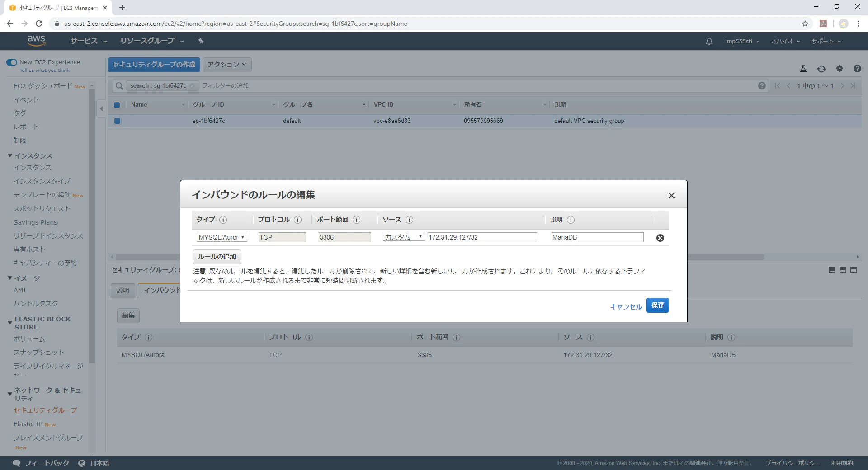This screenshot has height=470, width=868.
Task: Open AMI in the sidebar
Action: [x=19, y=290]
